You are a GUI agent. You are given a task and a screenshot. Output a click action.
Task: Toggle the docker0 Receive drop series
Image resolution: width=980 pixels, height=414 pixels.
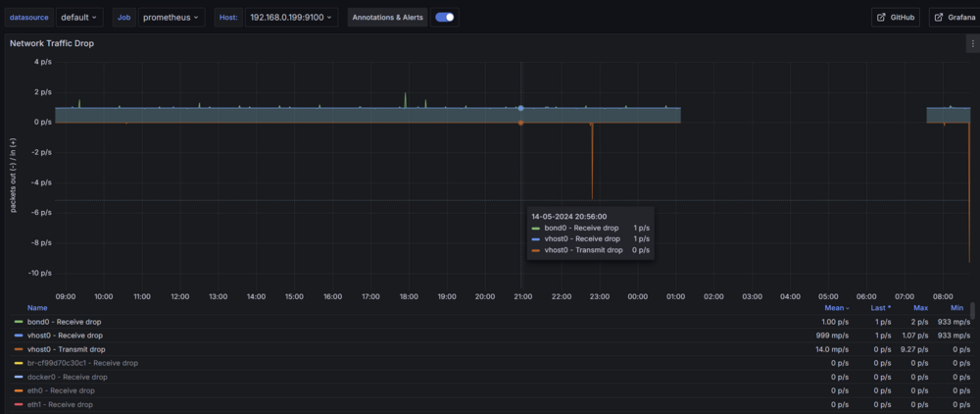click(x=68, y=377)
